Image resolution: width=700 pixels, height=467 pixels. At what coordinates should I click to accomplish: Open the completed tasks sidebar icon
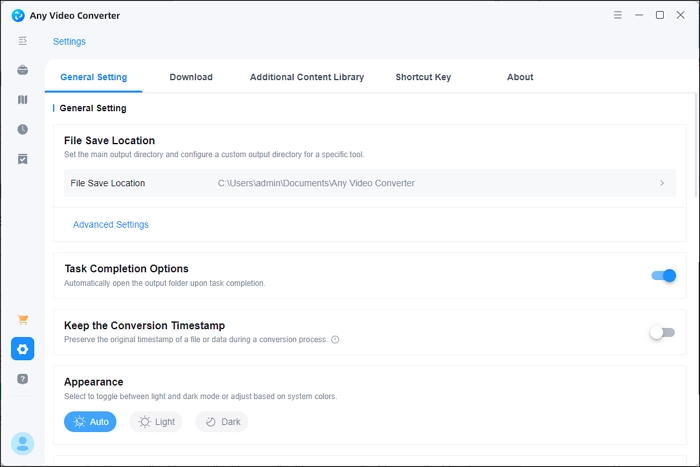(22, 159)
